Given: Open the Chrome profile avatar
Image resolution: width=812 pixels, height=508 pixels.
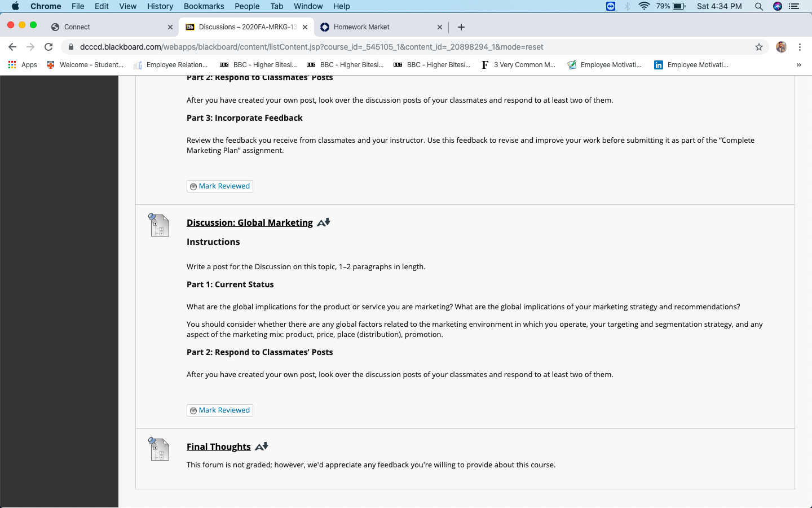Looking at the screenshot, I should (x=781, y=47).
